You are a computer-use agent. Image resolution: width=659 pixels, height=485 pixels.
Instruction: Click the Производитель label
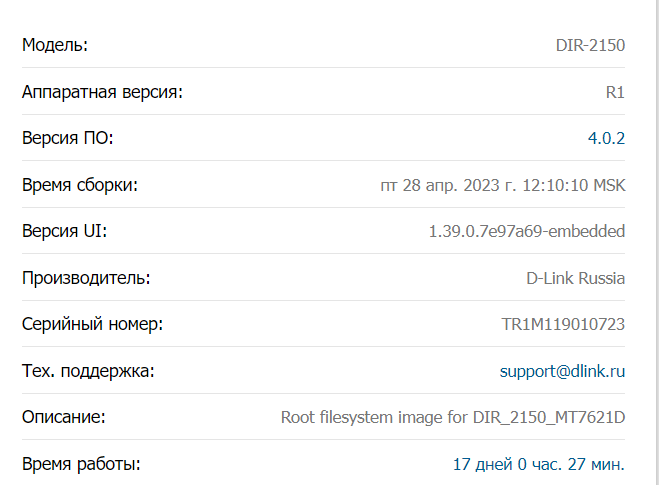point(86,278)
